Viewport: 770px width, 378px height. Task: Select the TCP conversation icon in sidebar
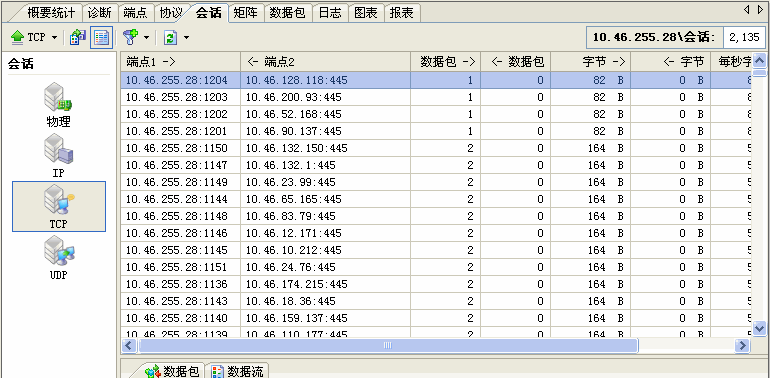click(58, 207)
